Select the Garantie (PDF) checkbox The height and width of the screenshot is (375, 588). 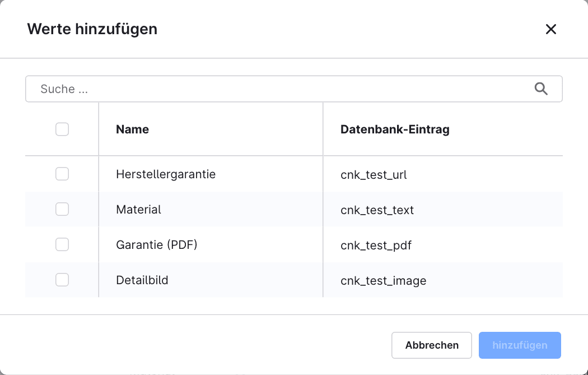click(x=62, y=244)
